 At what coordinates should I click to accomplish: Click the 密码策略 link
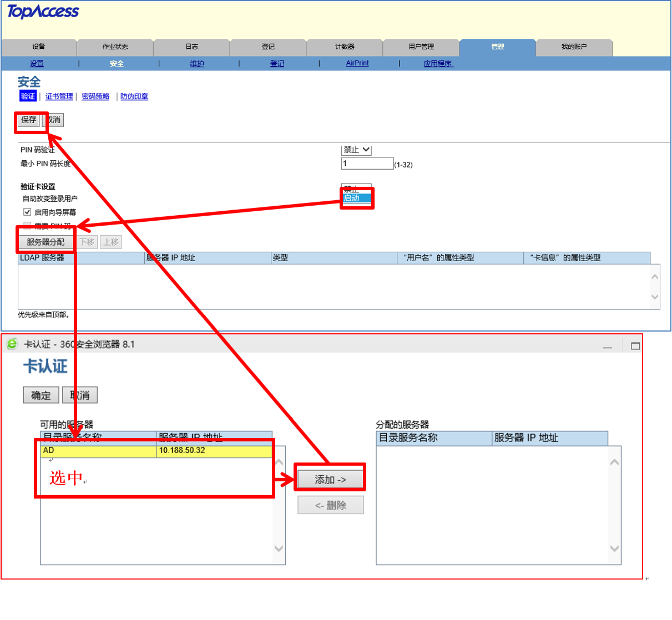coord(95,96)
